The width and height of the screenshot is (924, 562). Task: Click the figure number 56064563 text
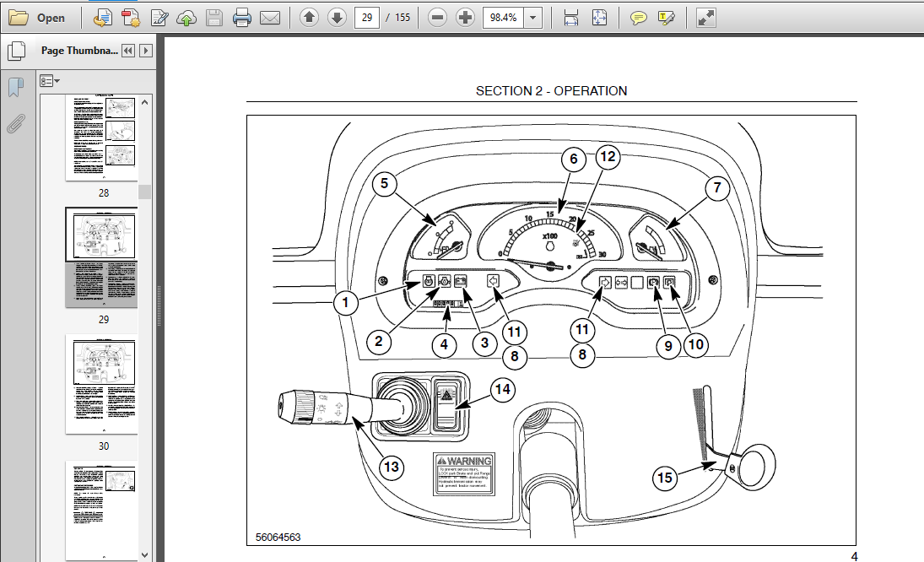click(x=278, y=538)
